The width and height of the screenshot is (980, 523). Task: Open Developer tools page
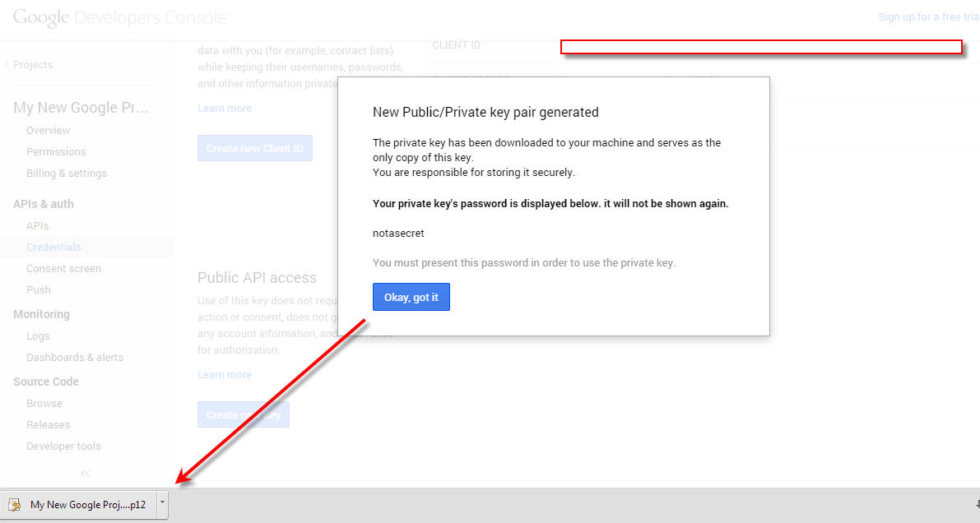[63, 446]
